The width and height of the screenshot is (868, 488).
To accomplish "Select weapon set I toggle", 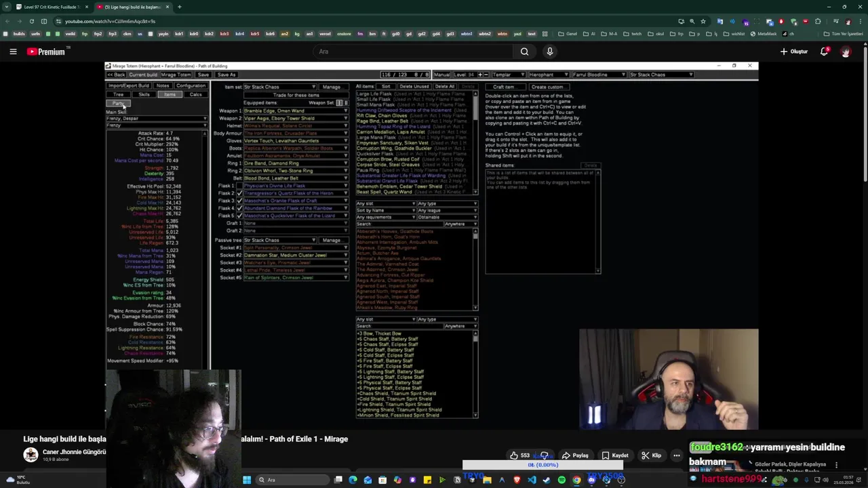I will point(339,103).
